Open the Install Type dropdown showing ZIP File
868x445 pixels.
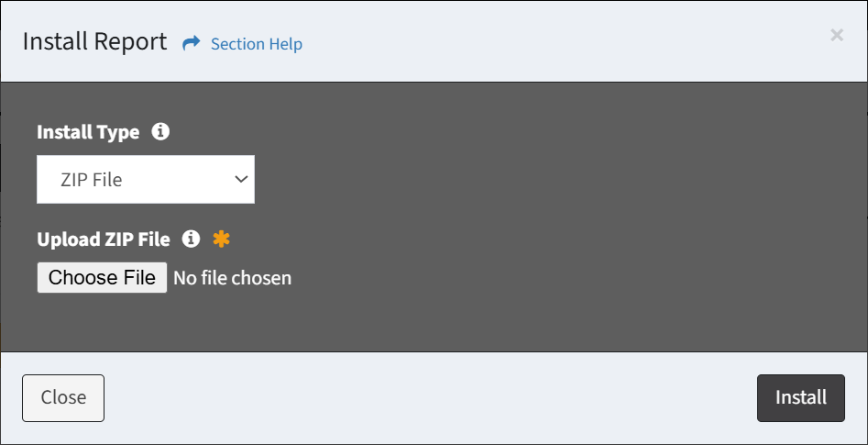146,180
